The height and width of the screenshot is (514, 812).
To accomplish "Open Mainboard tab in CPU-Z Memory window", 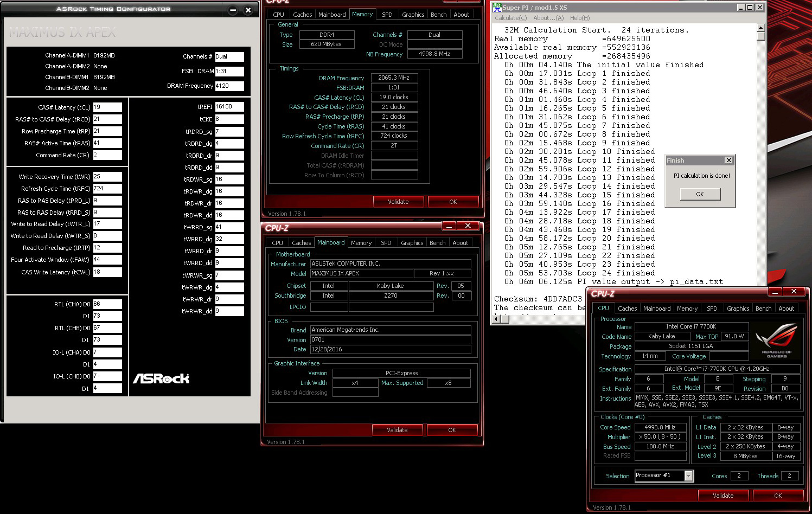I will pyautogui.click(x=332, y=15).
